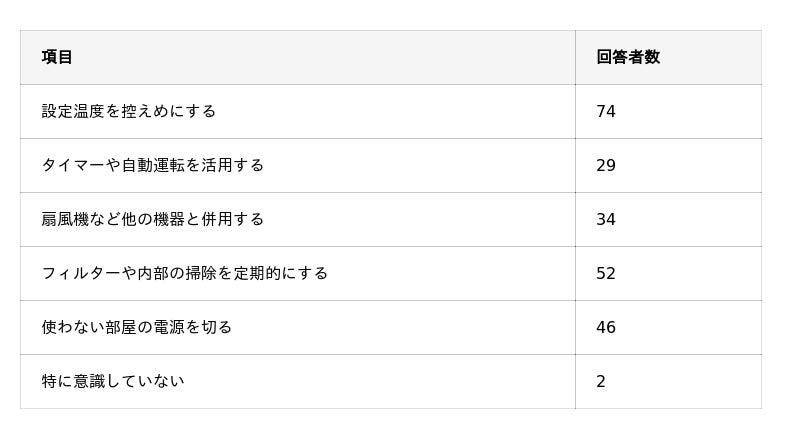Click the 特に意識していない cell
This screenshot has height=439, width=800.
[113, 381]
